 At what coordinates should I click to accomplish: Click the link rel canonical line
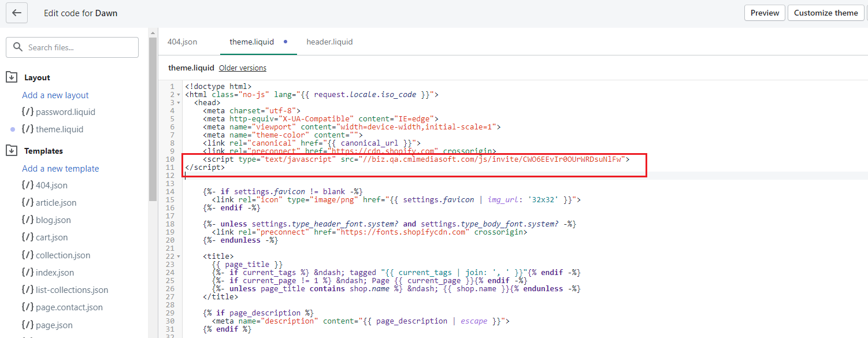[311, 143]
